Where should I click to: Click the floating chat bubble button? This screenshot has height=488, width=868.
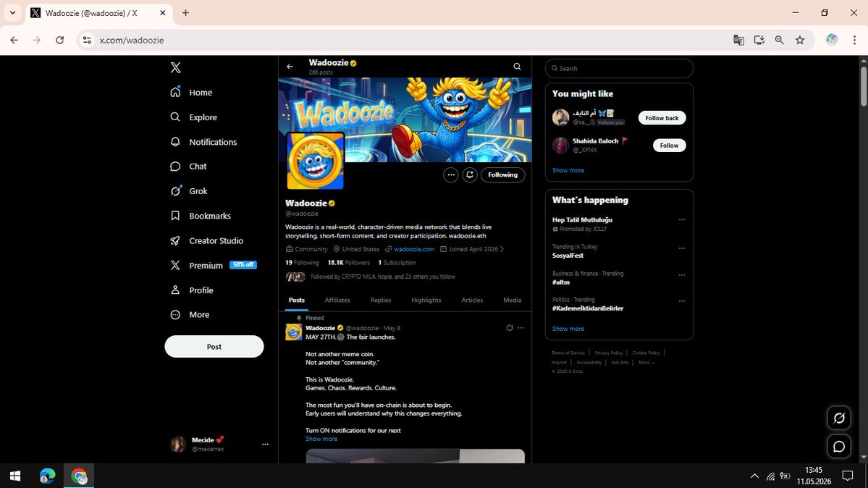click(x=838, y=446)
